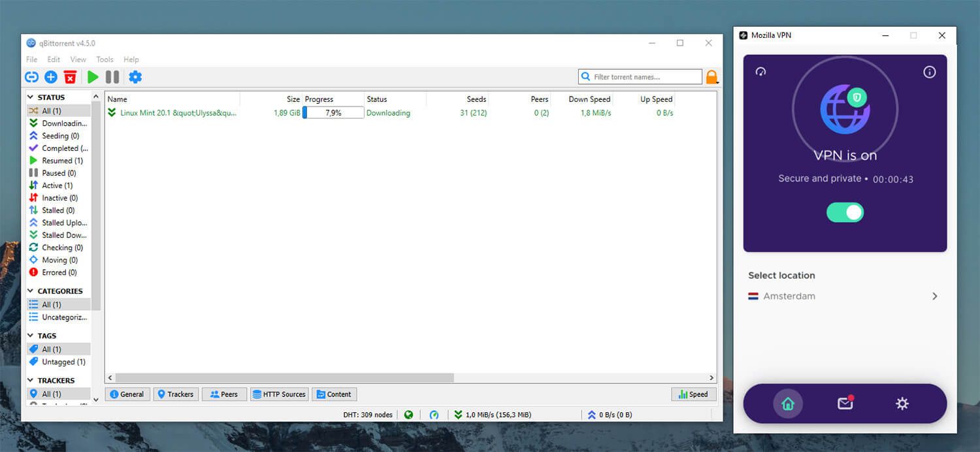Filter by Inactive (0) status
The width and height of the screenshot is (980, 452).
(59, 198)
